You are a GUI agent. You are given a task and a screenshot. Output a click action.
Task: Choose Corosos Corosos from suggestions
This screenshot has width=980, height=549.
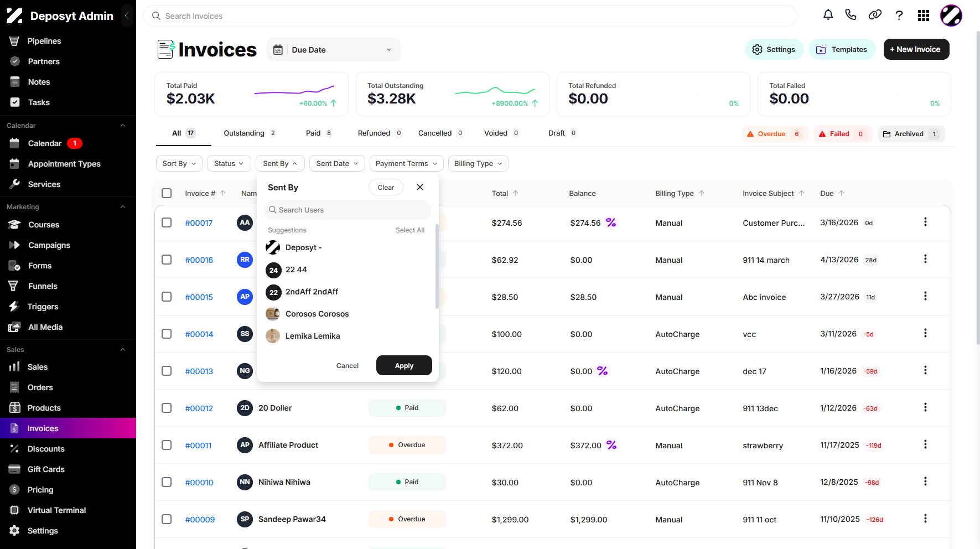[317, 314]
